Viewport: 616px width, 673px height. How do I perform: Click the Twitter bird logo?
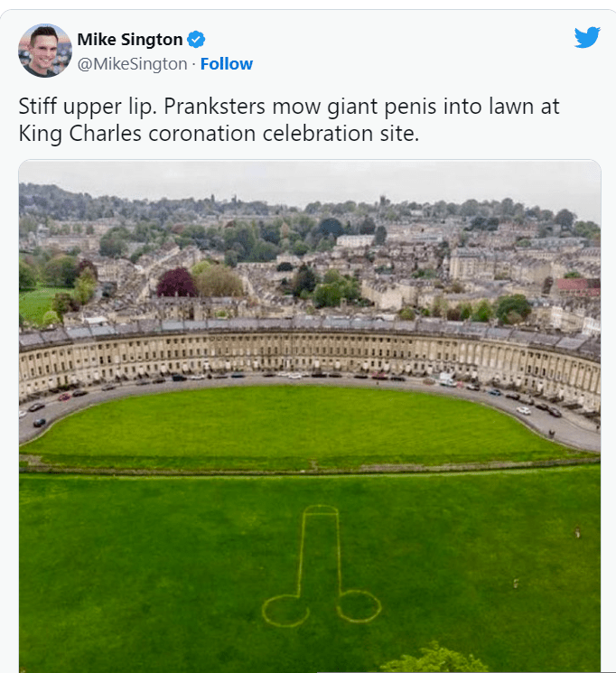(x=587, y=38)
